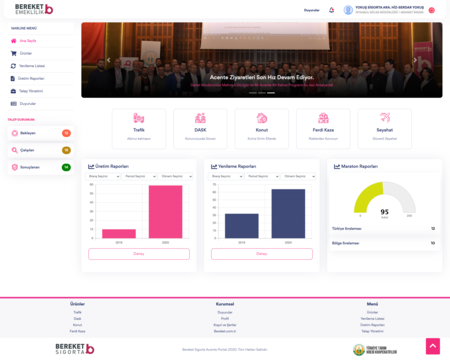Click the Bereket Emeklilik logo in header
This screenshot has width=450, height=362.
pyautogui.click(x=34, y=9)
